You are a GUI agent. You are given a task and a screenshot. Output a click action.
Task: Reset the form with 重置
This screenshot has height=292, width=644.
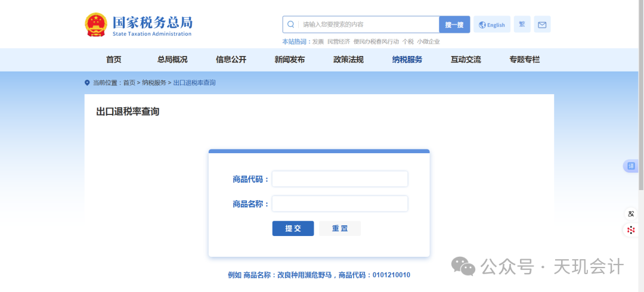click(340, 228)
